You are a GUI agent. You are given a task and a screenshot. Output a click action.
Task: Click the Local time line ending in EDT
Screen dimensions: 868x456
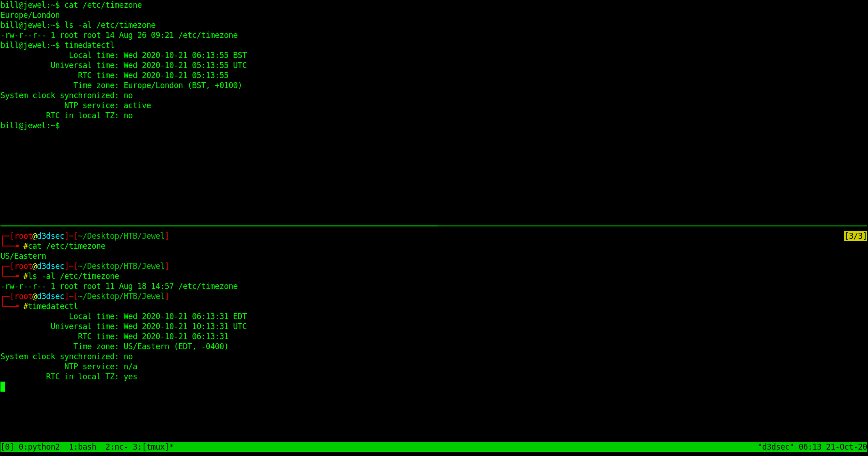pos(158,316)
